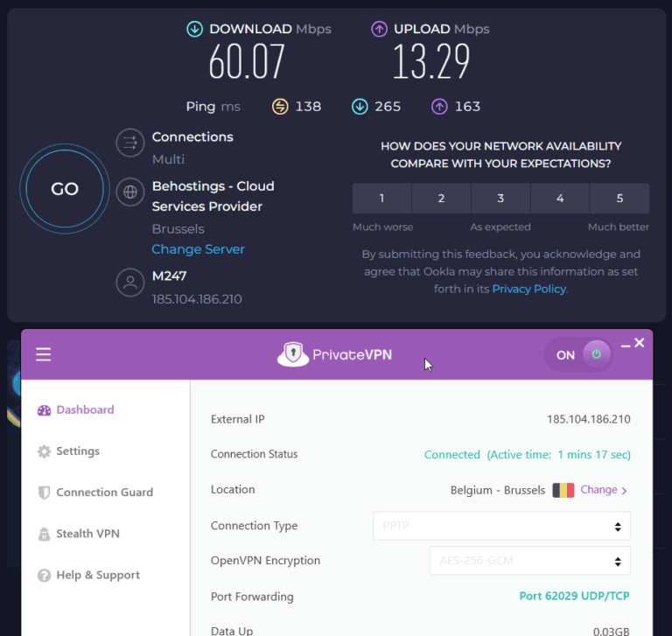
Task: Click the upload arrow icon beside UPLOAD Mbps
Action: tap(379, 29)
